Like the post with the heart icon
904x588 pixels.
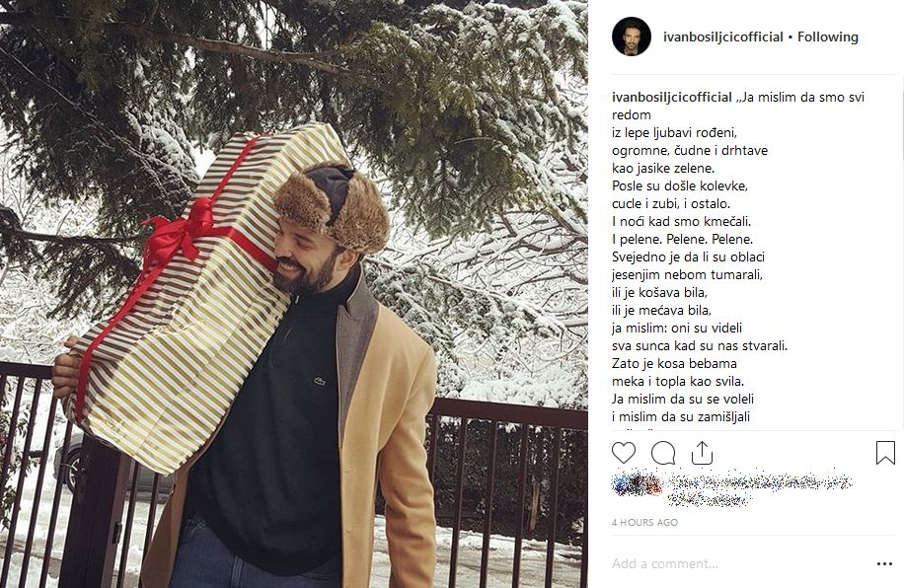624,453
